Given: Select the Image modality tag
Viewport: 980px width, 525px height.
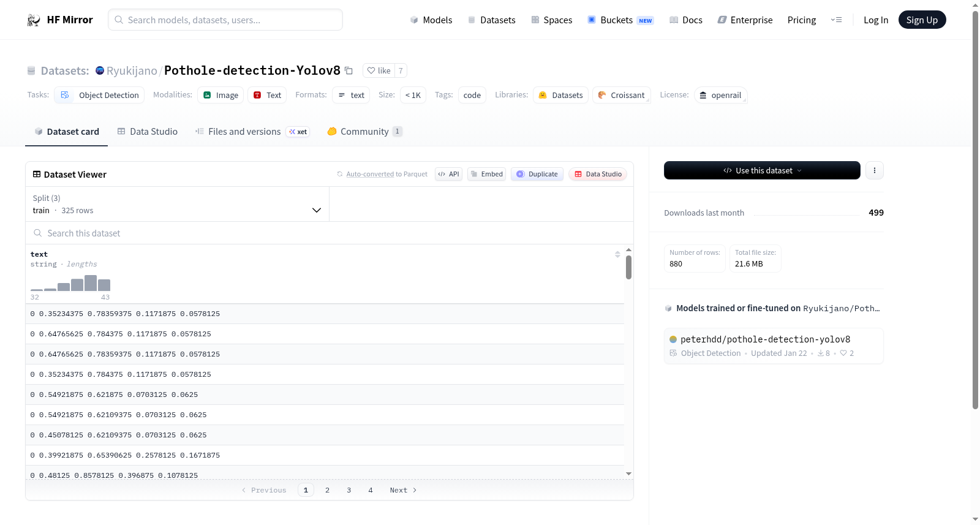Looking at the screenshot, I should tap(221, 95).
